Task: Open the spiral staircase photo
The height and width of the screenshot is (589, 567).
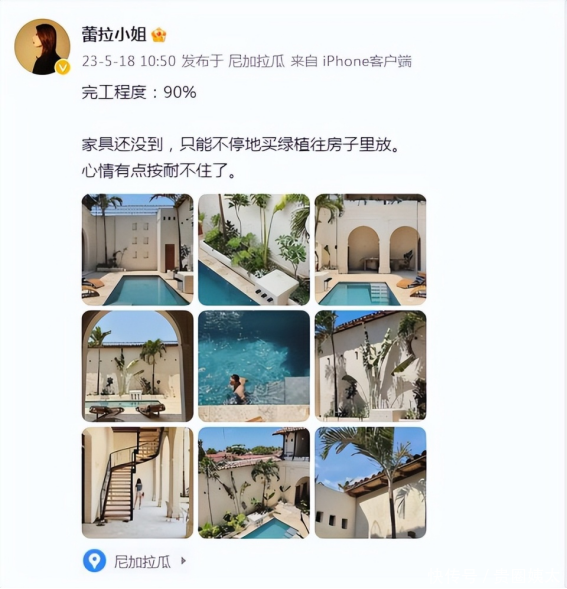Action: coord(138,483)
